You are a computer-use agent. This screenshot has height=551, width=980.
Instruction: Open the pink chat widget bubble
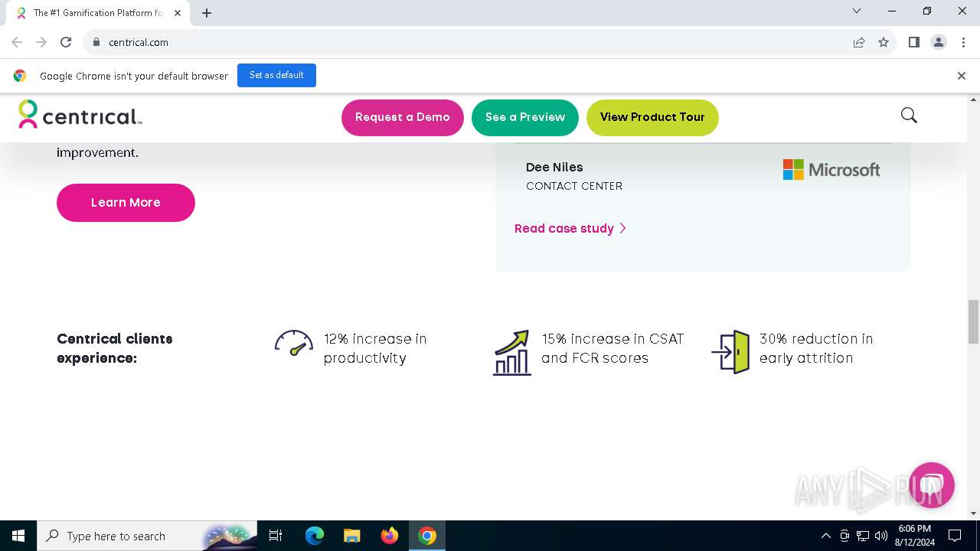tap(931, 485)
